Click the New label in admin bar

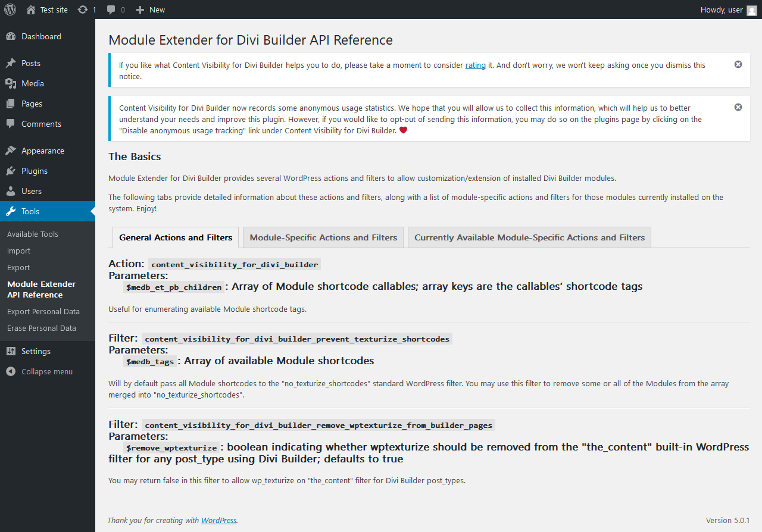click(157, 10)
